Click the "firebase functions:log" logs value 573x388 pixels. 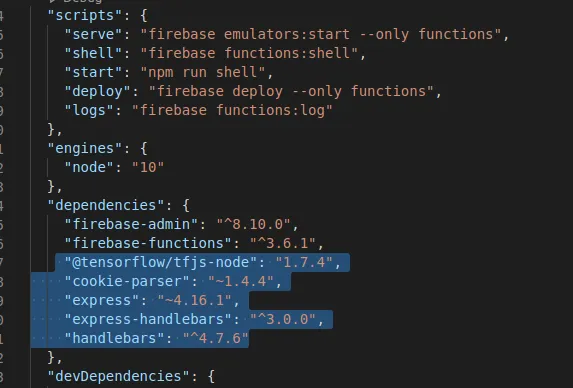click(x=232, y=110)
